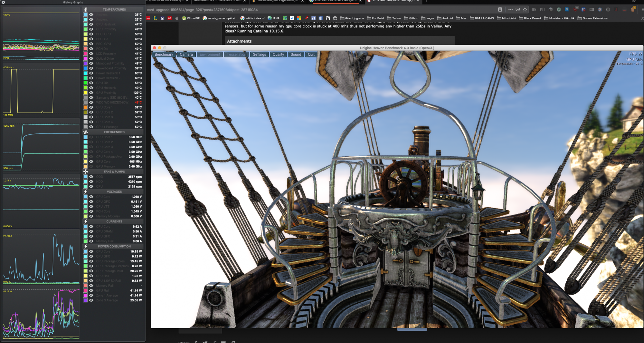The image size is (644, 343).
Task: Toggle eye icon for PCH Core voltage
Action: pos(91,211)
